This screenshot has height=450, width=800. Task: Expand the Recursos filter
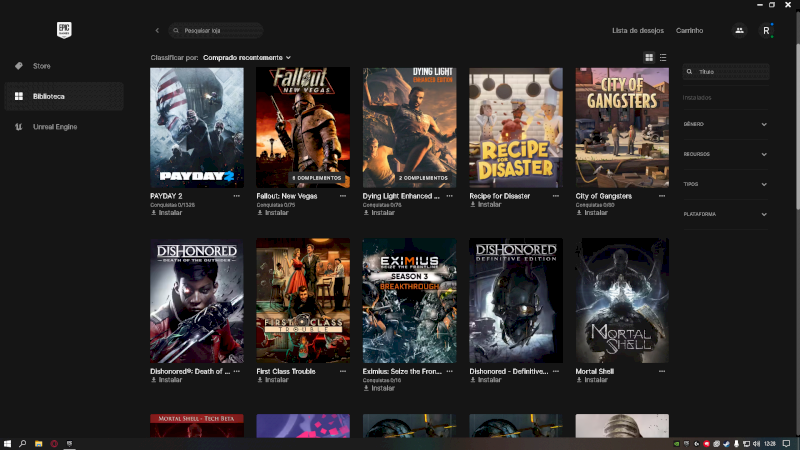point(725,154)
